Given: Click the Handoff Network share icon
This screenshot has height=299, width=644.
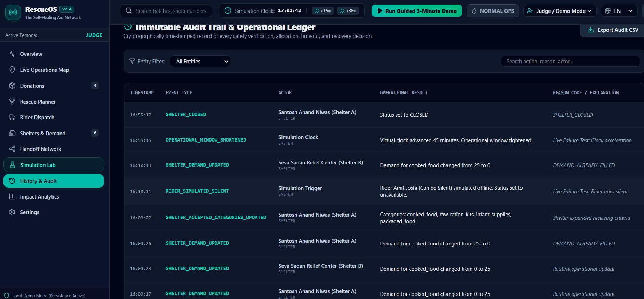Looking at the screenshot, I should tap(12, 149).
